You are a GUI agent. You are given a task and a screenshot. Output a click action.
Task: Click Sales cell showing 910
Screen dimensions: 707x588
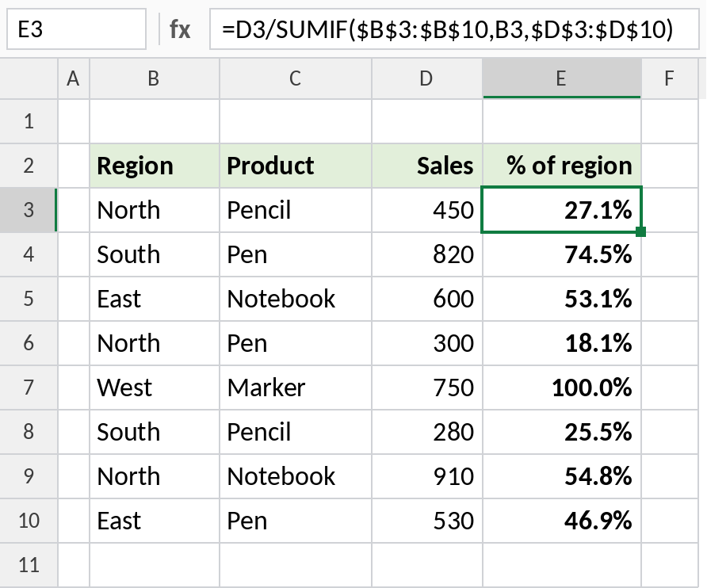pyautogui.click(x=427, y=476)
